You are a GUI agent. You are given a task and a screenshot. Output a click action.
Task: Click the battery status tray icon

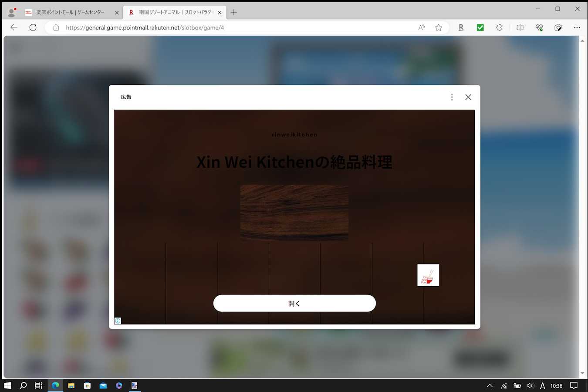pyautogui.click(x=517, y=385)
